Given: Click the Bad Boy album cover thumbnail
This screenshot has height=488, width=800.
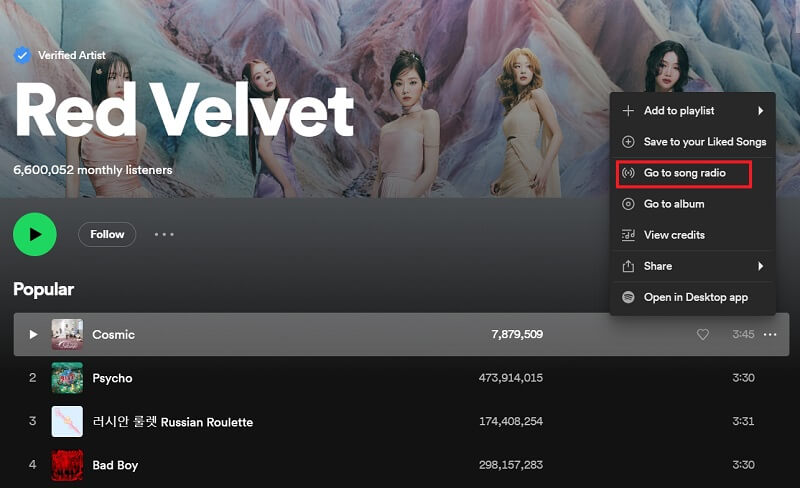Looking at the screenshot, I should 67,465.
